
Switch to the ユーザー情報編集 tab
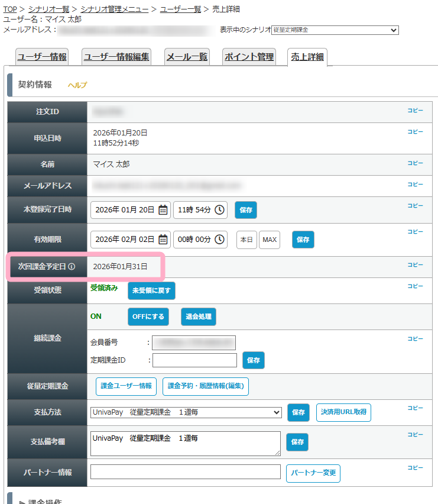tap(116, 57)
